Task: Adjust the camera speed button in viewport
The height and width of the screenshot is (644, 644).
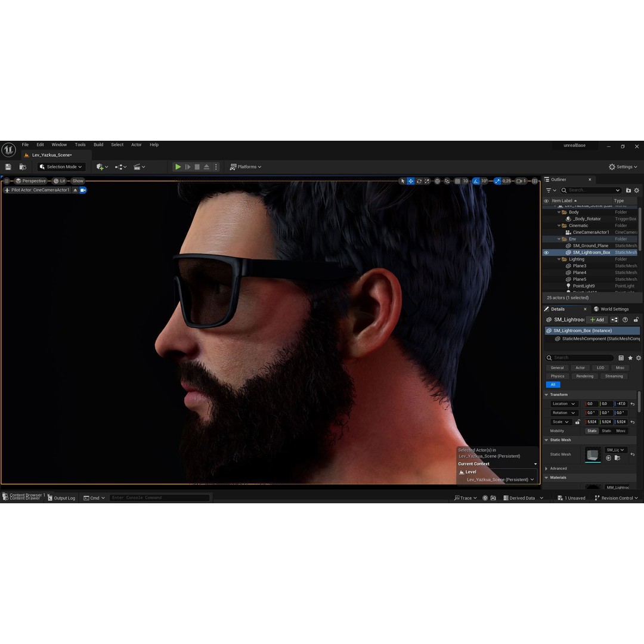Action: tap(521, 181)
